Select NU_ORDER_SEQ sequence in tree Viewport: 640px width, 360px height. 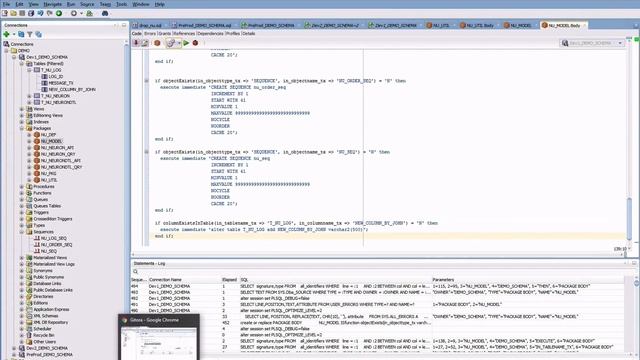click(x=57, y=245)
